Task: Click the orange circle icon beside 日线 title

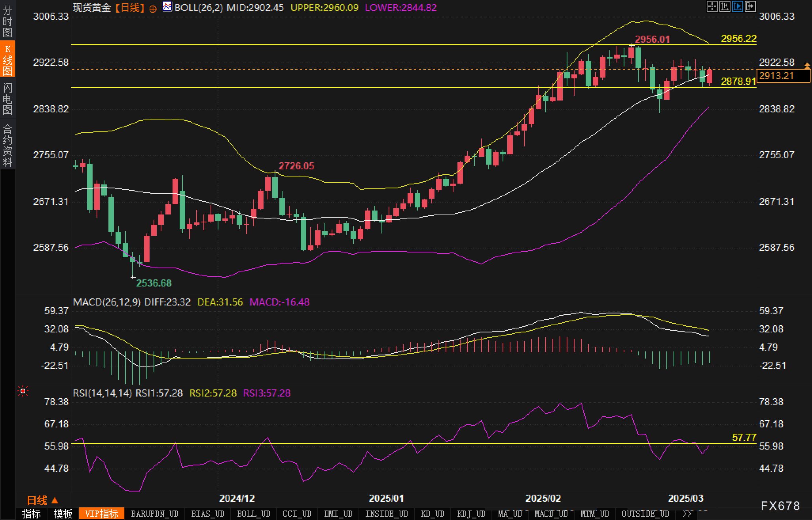Action: point(153,9)
